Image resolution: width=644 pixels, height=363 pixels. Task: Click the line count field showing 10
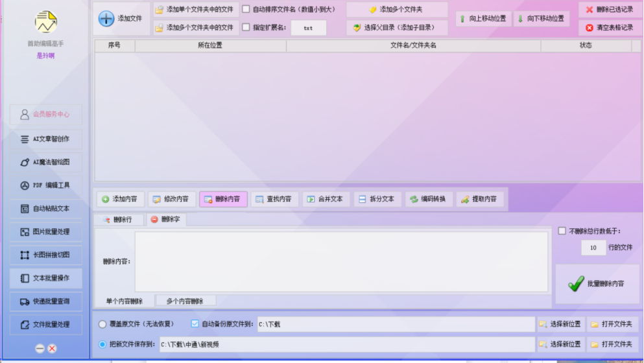point(593,248)
